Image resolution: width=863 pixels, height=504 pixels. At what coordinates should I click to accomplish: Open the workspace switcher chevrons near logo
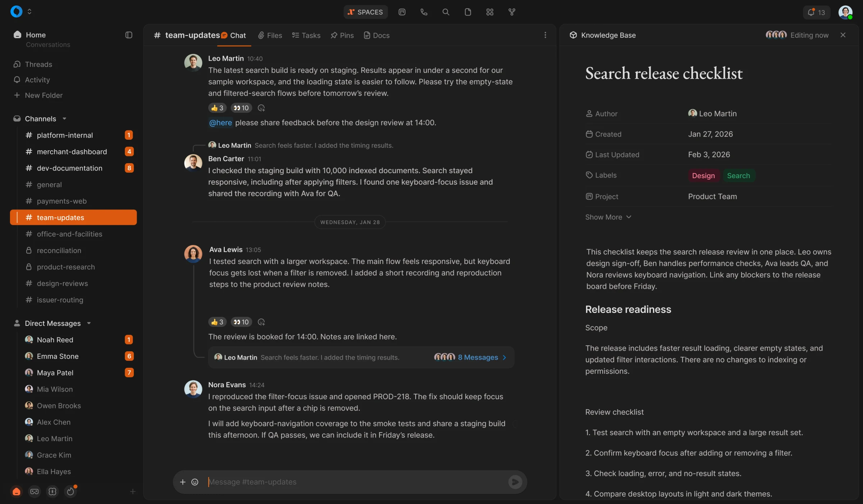(29, 11)
